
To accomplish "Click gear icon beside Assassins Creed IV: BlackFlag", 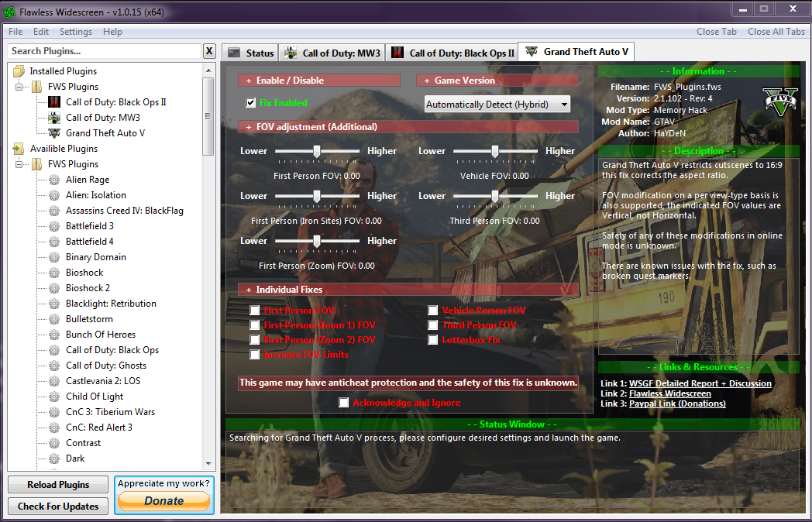I will (54, 211).
